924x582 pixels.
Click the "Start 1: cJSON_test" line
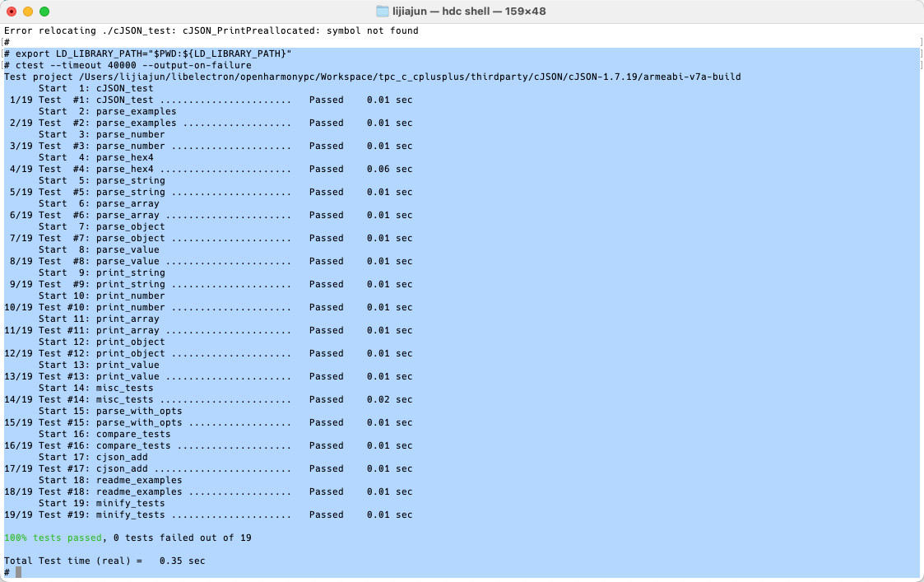pyautogui.click(x=95, y=88)
